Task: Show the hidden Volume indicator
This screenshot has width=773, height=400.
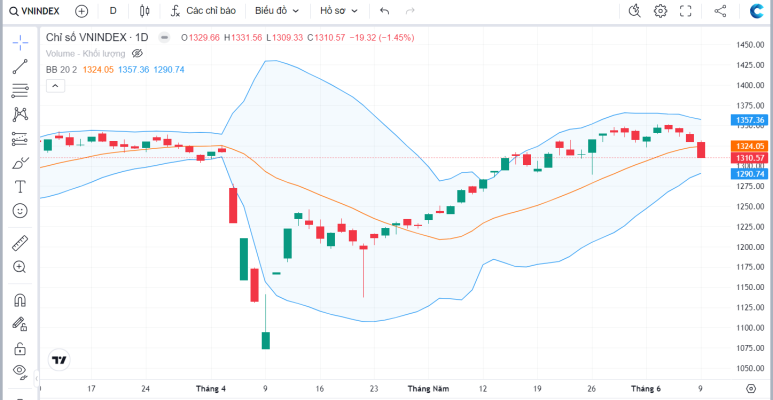Action: coord(138,53)
